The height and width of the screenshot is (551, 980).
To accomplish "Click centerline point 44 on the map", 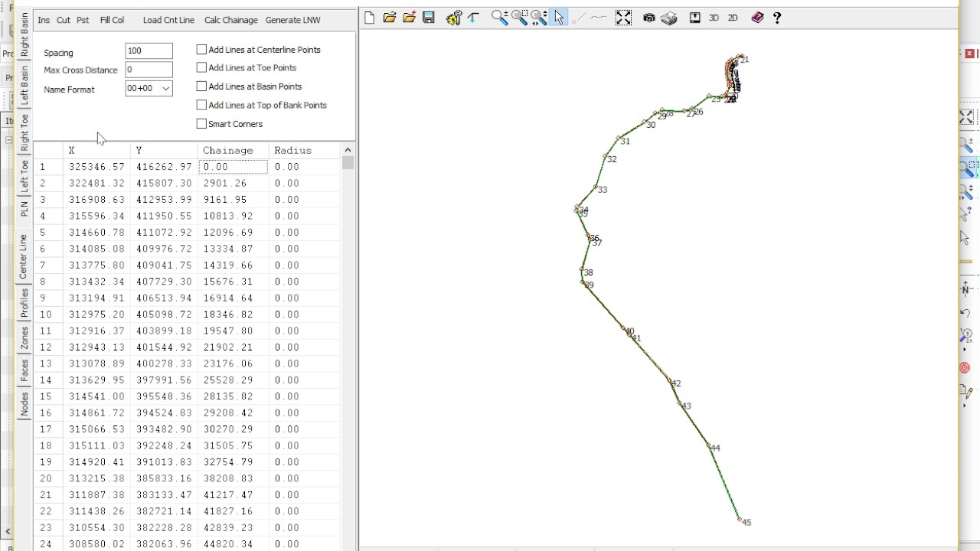I will pyautogui.click(x=709, y=446).
